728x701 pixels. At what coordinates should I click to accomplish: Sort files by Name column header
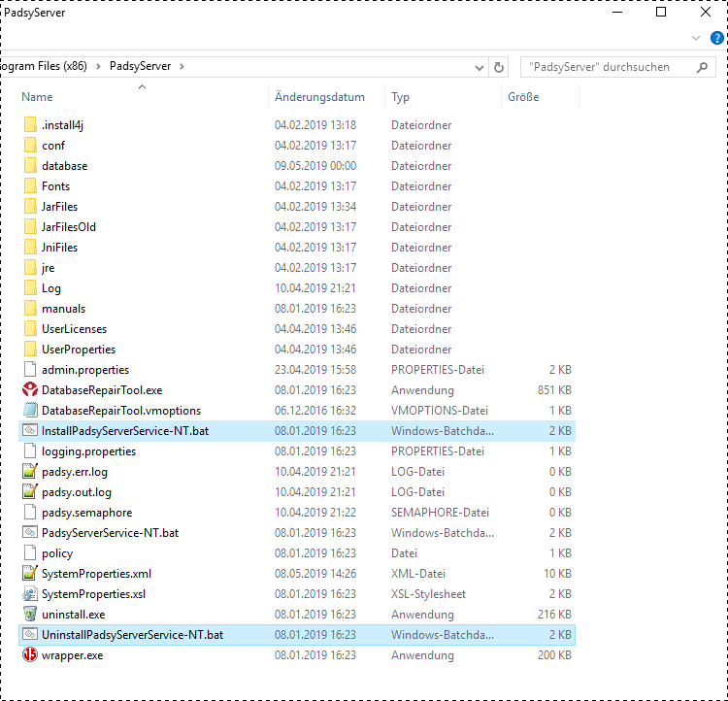[38, 97]
